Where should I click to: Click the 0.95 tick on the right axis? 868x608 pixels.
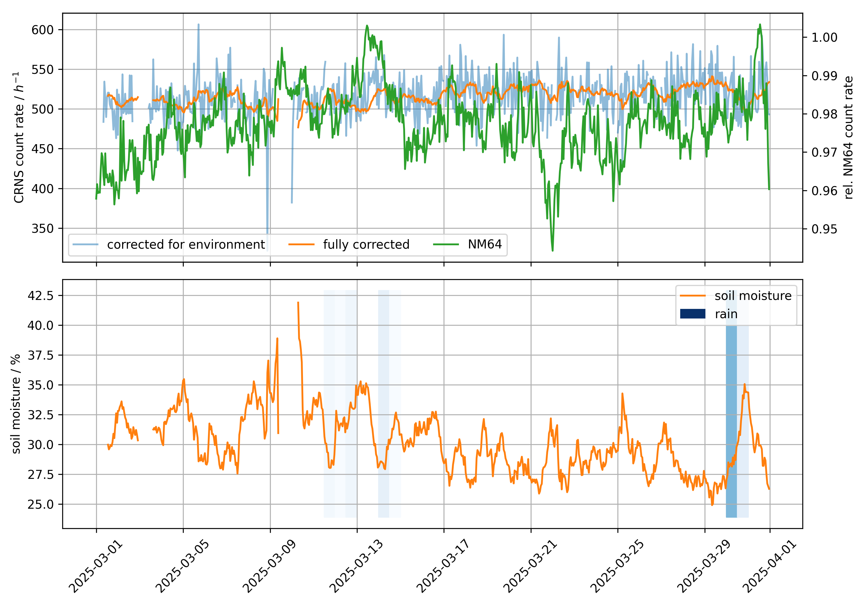tap(824, 229)
